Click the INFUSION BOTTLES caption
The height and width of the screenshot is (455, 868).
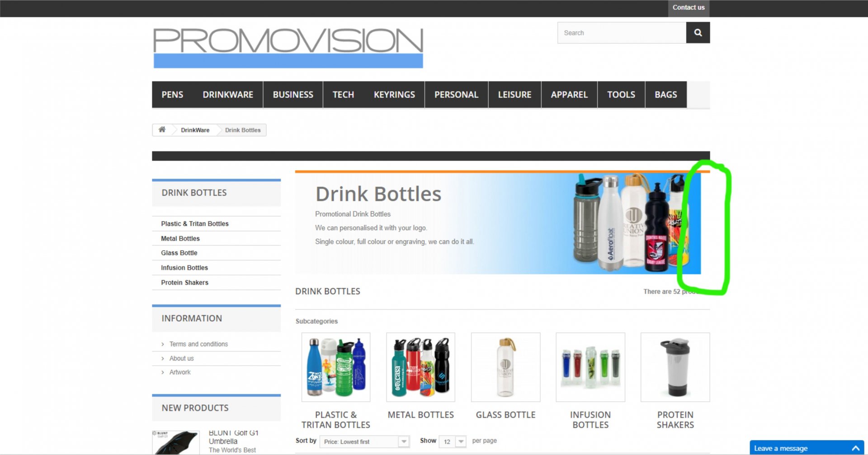point(590,420)
